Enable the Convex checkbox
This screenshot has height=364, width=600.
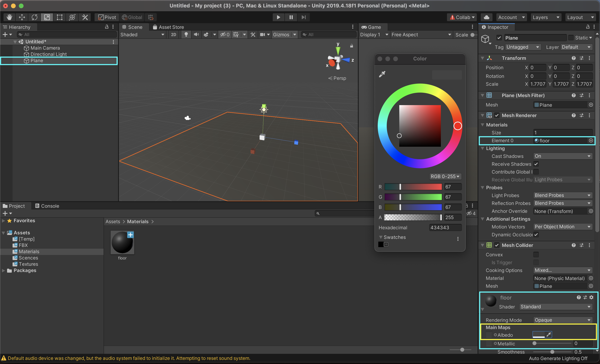536,254
